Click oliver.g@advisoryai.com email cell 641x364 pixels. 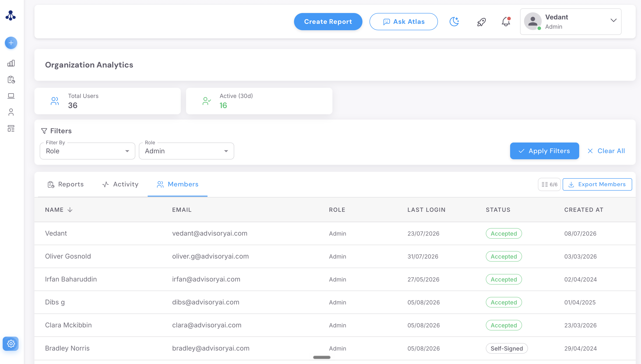click(211, 256)
